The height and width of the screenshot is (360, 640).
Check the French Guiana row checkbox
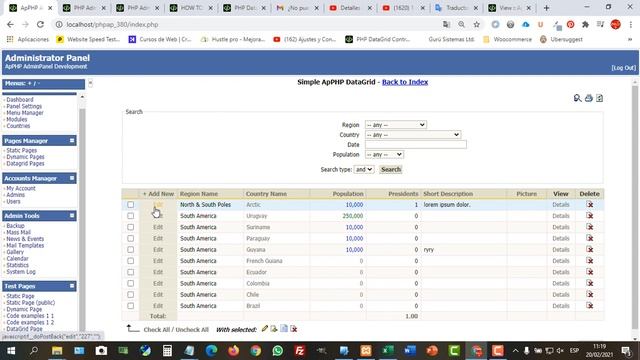point(130,261)
